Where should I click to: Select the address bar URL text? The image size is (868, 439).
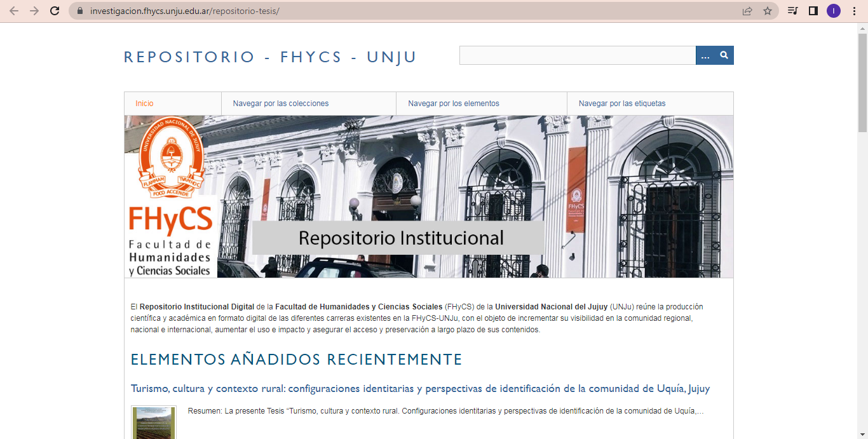pos(184,11)
